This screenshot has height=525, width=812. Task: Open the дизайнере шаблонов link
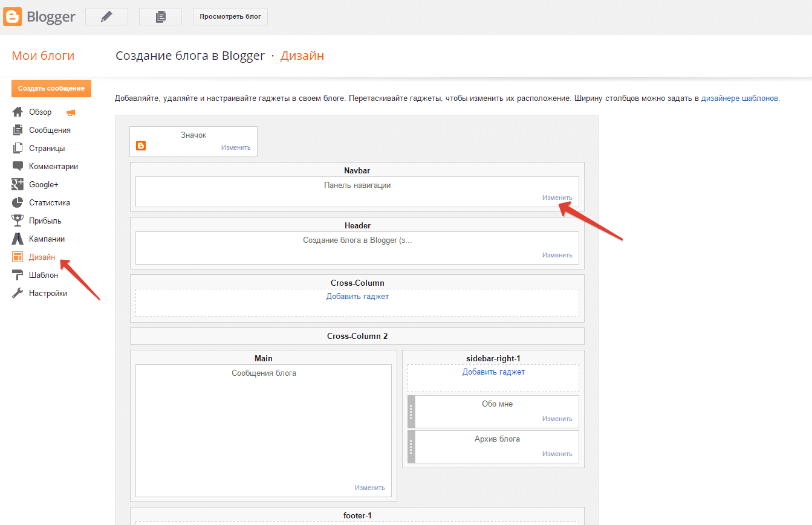tap(740, 98)
